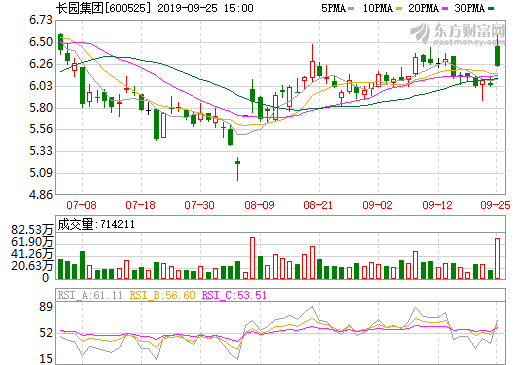Click the 07-08 date axis label
The image size is (520, 365).
pyautogui.click(x=82, y=205)
